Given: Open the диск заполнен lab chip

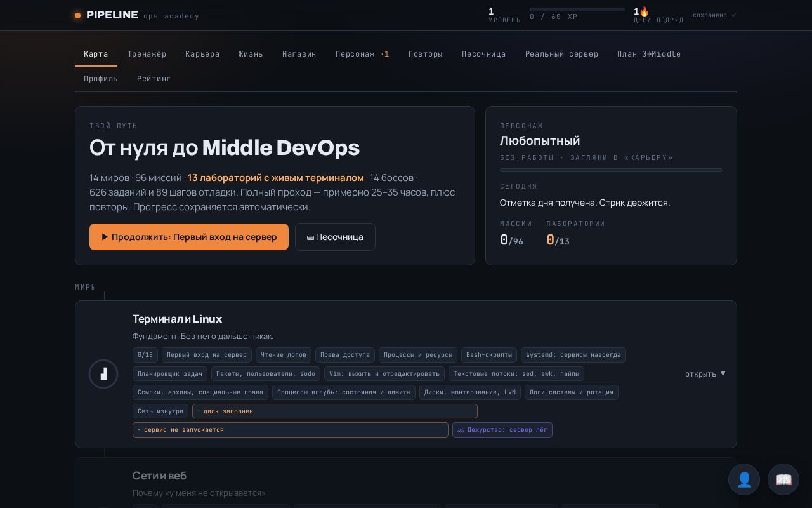Looking at the screenshot, I should (335, 411).
